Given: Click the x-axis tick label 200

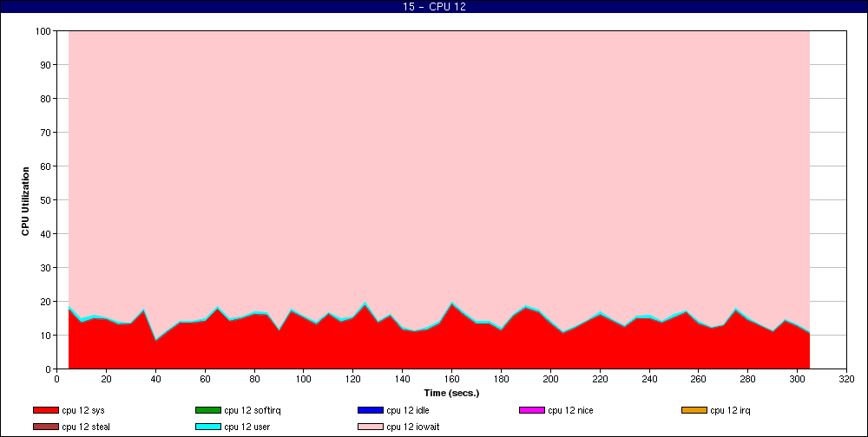Looking at the screenshot, I should click(550, 379).
